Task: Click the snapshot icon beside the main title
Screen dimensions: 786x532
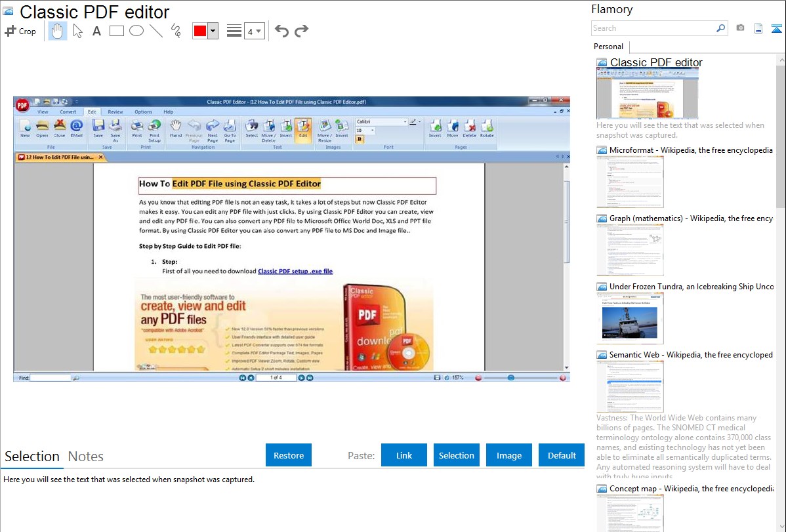Action: pyautogui.click(x=9, y=11)
